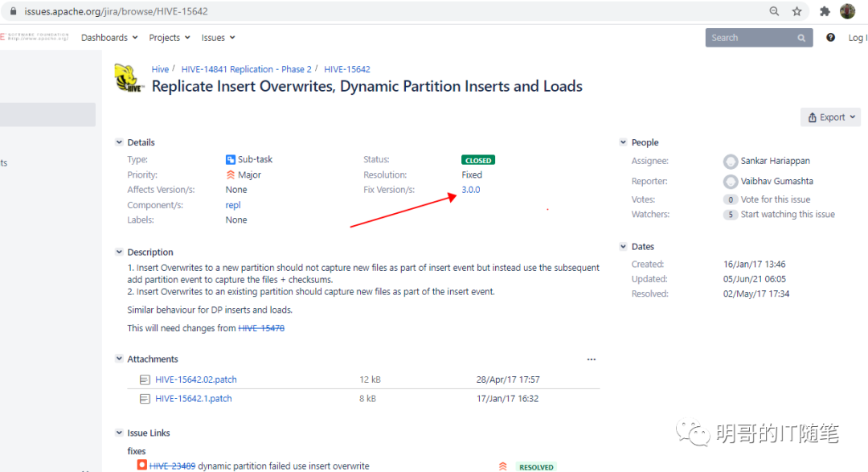
Task: Download HIVE-15642.1.patch attachment
Action: click(x=194, y=398)
